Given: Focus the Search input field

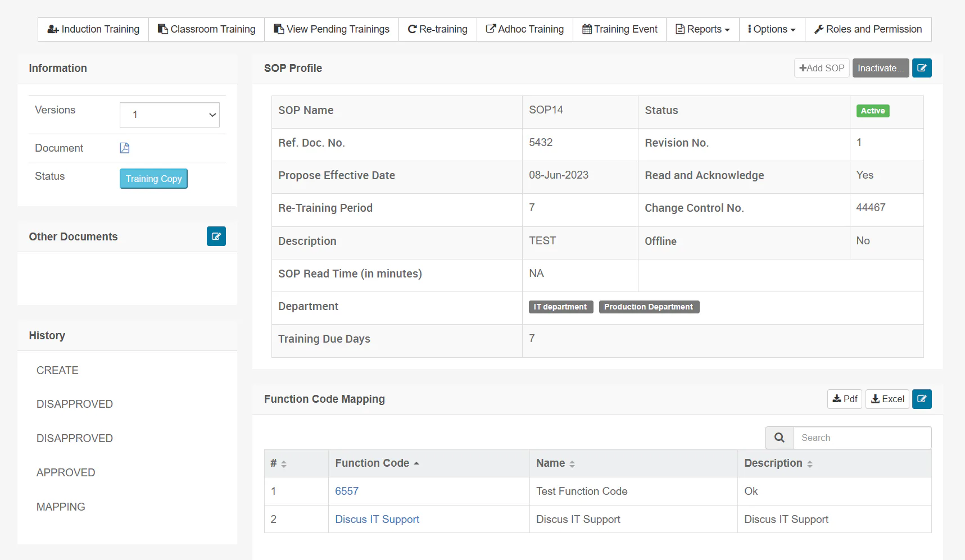Looking at the screenshot, I should 862,438.
